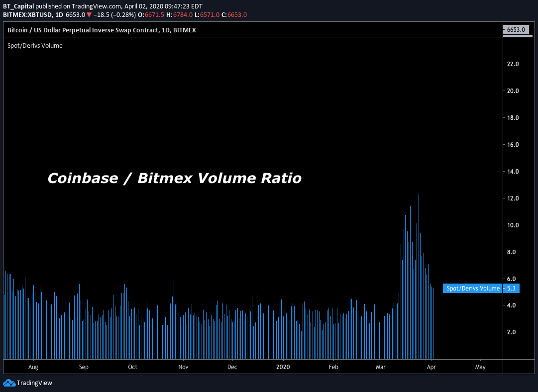The width and height of the screenshot is (538, 392).
Task: Click the publish date 'April 02, 2020 09:47:23 EDT'
Action: point(163,6)
